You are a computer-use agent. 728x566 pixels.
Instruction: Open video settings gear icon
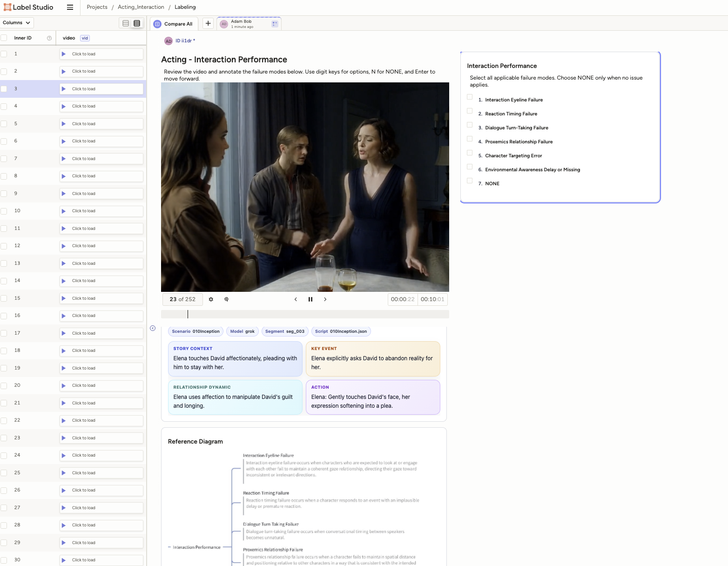[211, 299]
